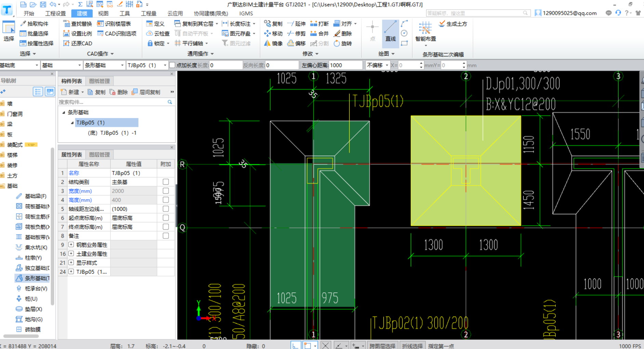The width and height of the screenshot is (644, 349).
Task: Click 还原CAD restore tool
Action: (78, 43)
